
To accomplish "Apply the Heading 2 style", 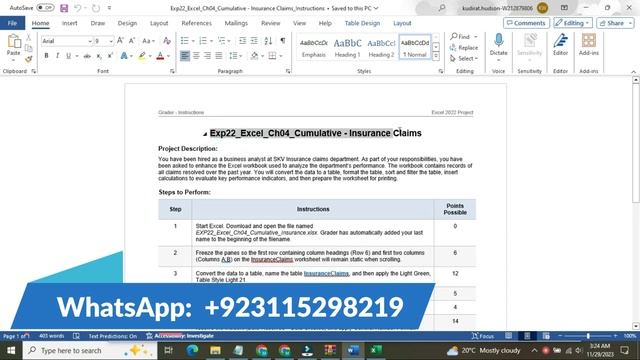I will click(381, 48).
